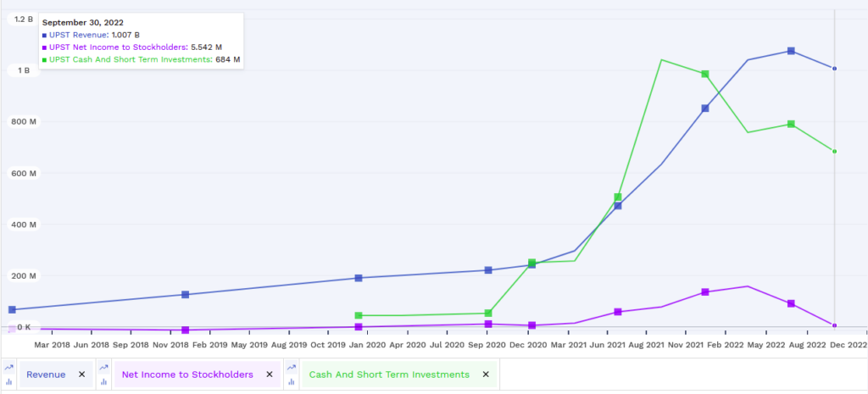Click the Feb 2022 purple Net Income marker

[705, 292]
